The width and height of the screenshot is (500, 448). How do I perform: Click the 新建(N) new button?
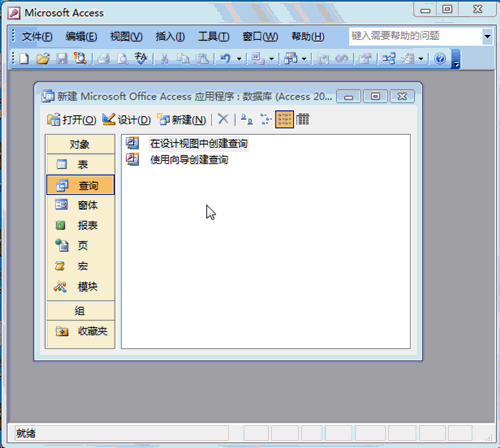(182, 119)
